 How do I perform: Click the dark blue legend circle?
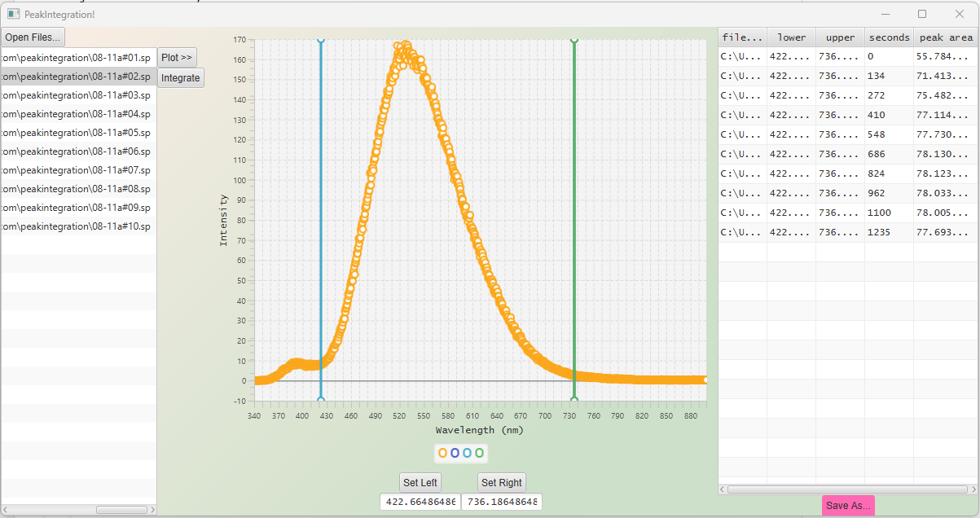coord(455,453)
